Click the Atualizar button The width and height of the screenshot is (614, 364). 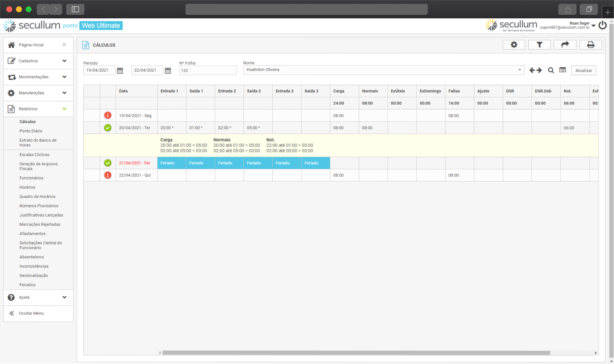click(583, 71)
